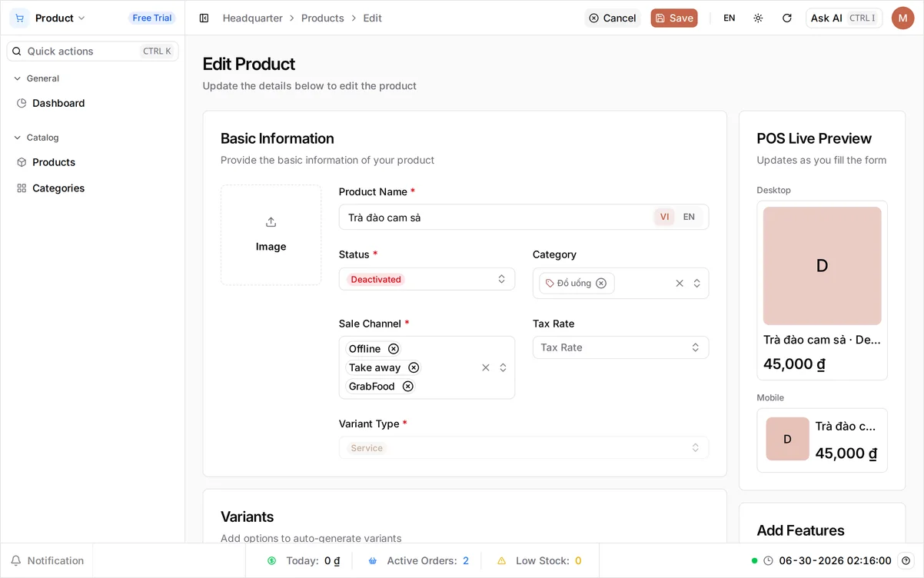924x578 pixels.
Task: Click the Quick actions search field
Action: point(93,51)
